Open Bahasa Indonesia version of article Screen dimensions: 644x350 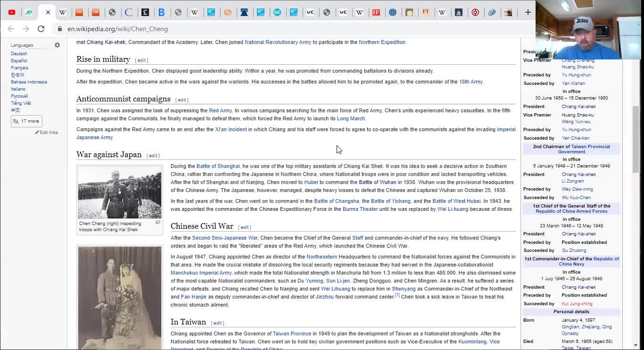point(29,82)
